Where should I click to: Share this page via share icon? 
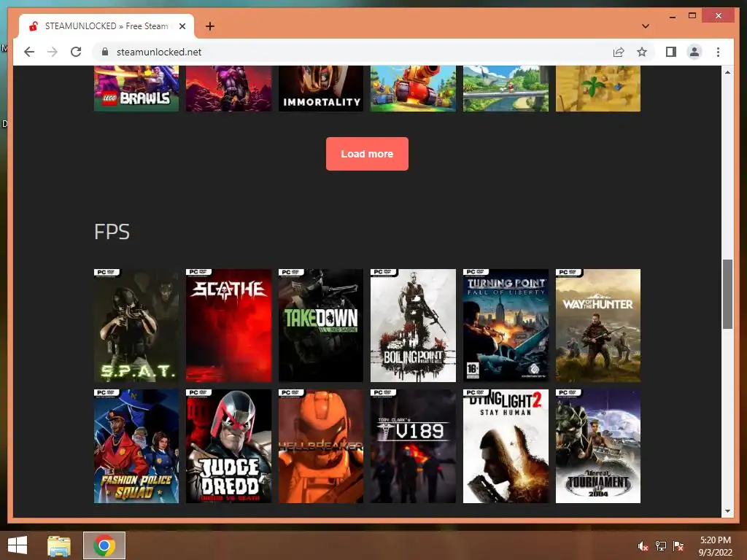tap(619, 52)
